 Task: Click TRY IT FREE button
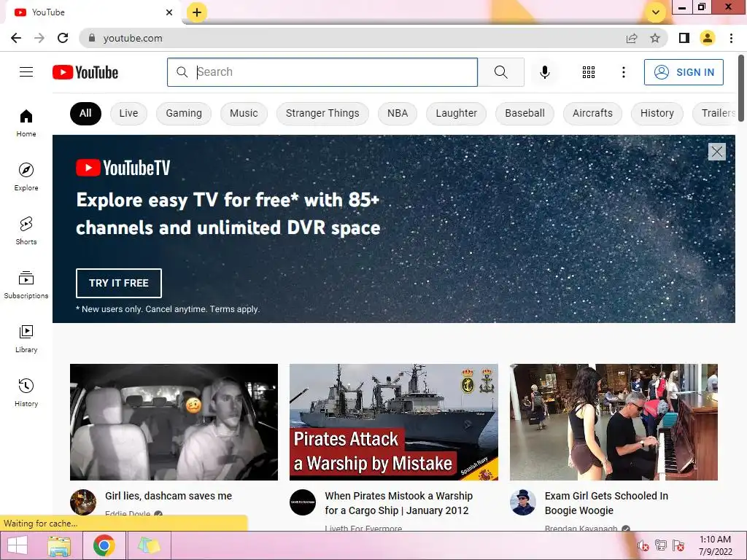pyautogui.click(x=119, y=283)
